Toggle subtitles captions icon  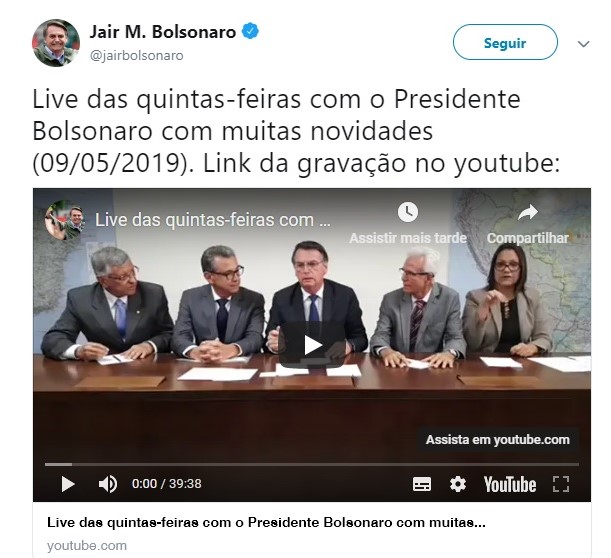(422, 484)
